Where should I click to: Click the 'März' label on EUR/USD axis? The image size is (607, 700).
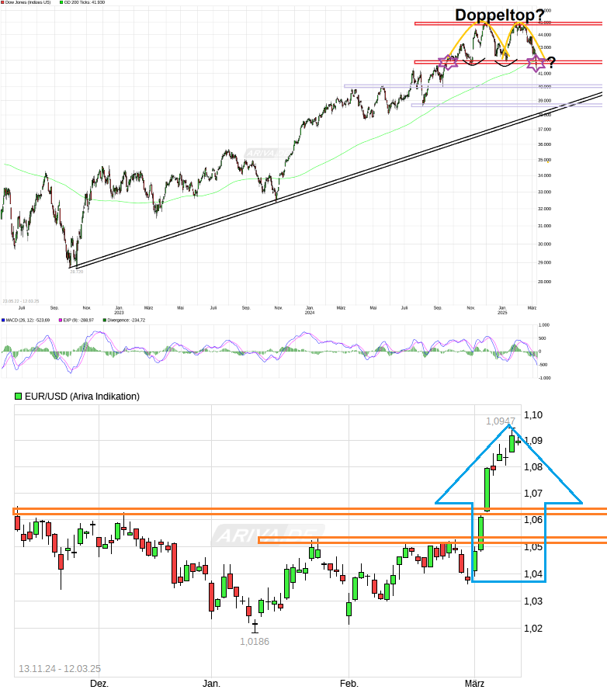474,684
